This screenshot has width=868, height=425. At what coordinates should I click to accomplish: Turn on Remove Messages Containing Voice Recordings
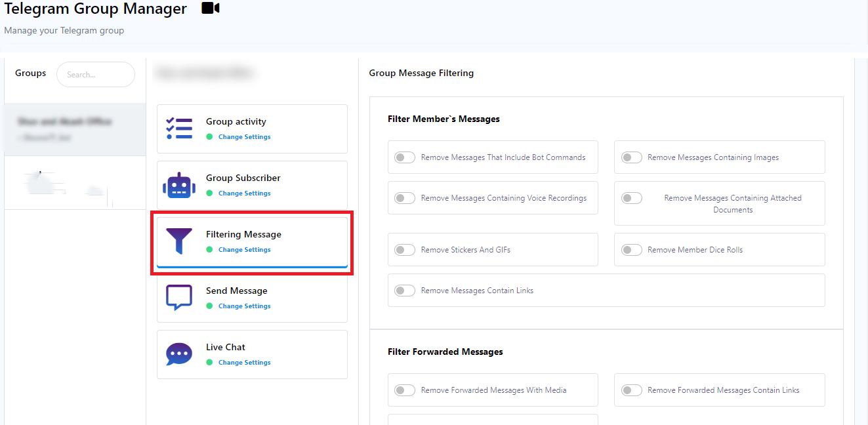click(405, 198)
